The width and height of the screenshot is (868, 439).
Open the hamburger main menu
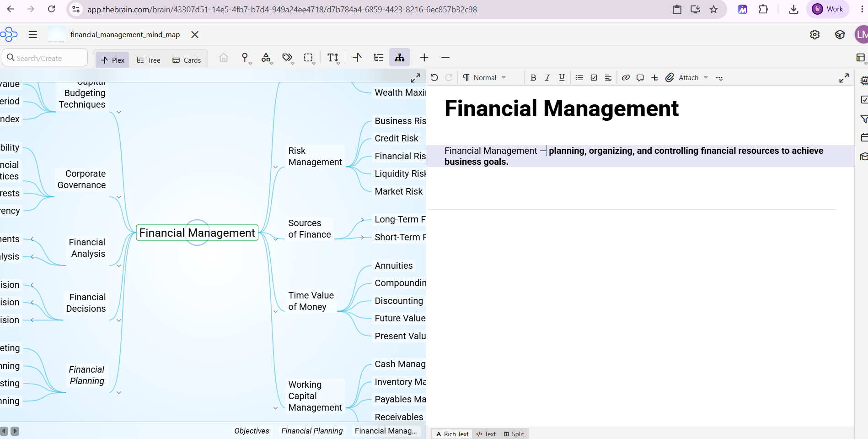coord(33,35)
